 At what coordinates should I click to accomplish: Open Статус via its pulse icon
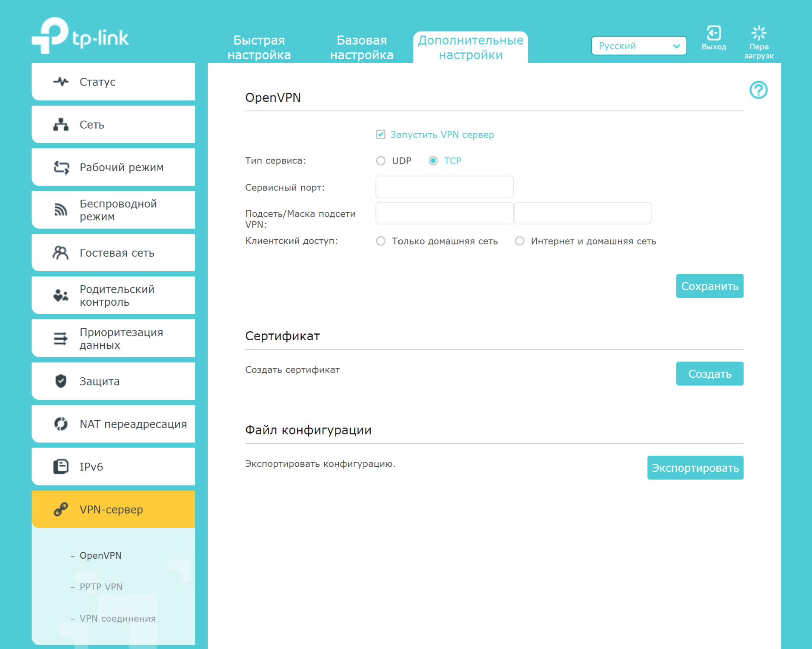coord(61,82)
